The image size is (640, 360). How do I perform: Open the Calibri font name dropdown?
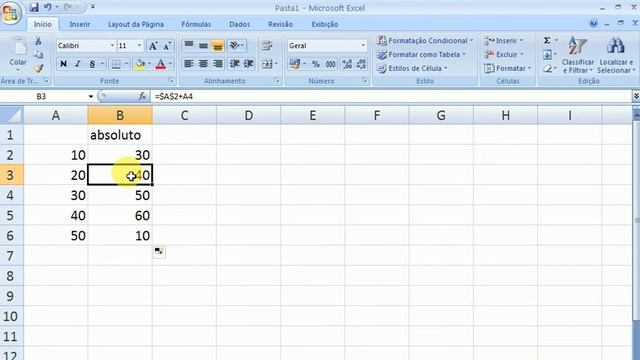(112, 46)
